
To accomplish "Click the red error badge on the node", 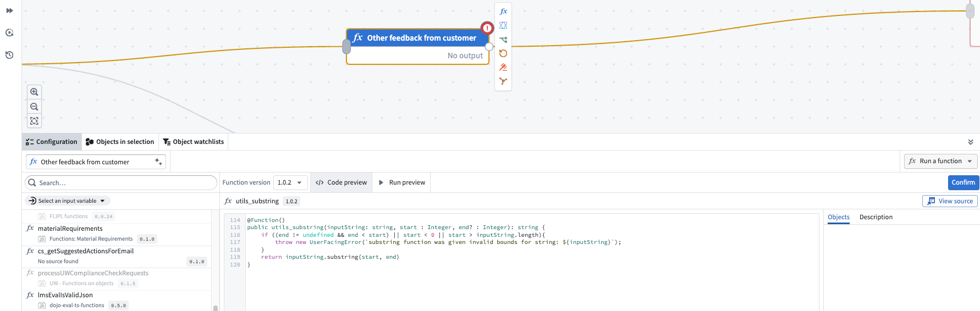I will [487, 28].
